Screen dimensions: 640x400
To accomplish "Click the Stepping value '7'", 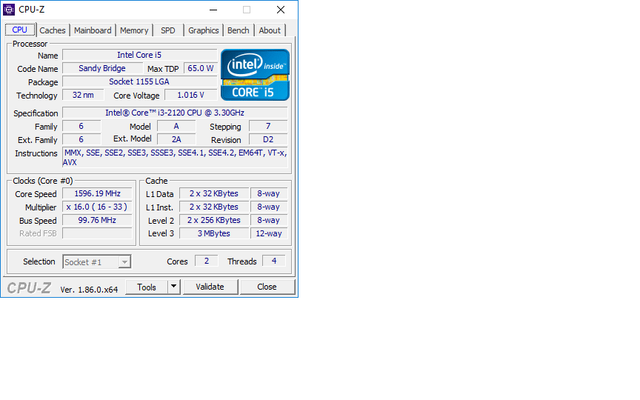I will click(268, 126).
